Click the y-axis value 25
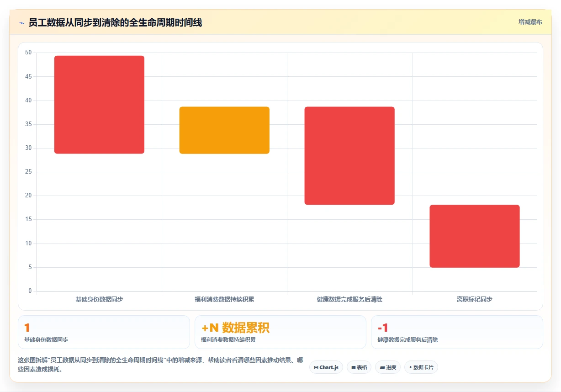Image resolution: width=561 pixels, height=392 pixels. [28, 172]
